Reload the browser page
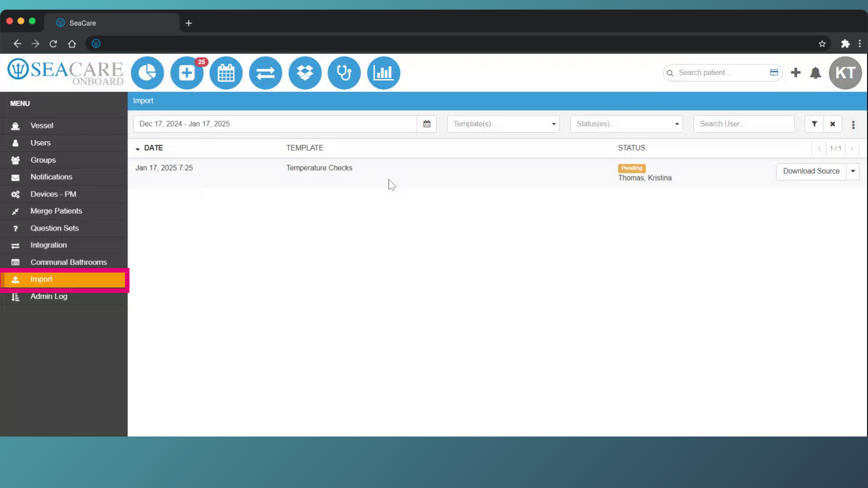868x488 pixels. (x=53, y=44)
